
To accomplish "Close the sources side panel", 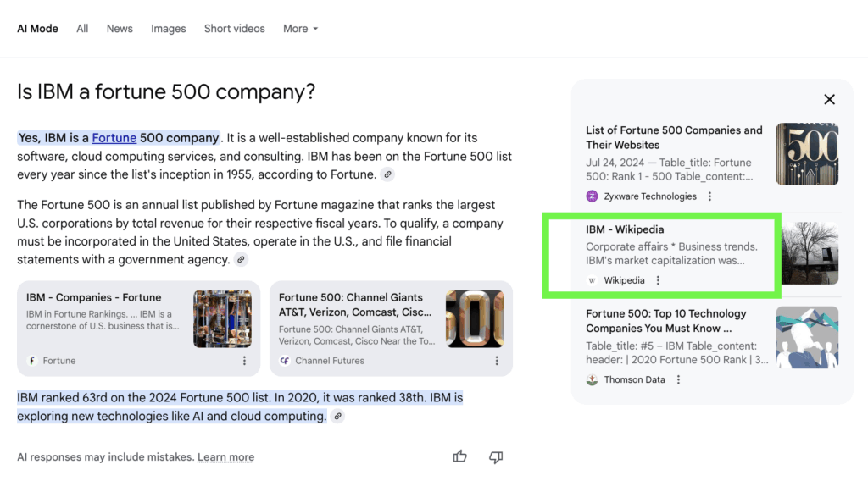I will click(829, 99).
